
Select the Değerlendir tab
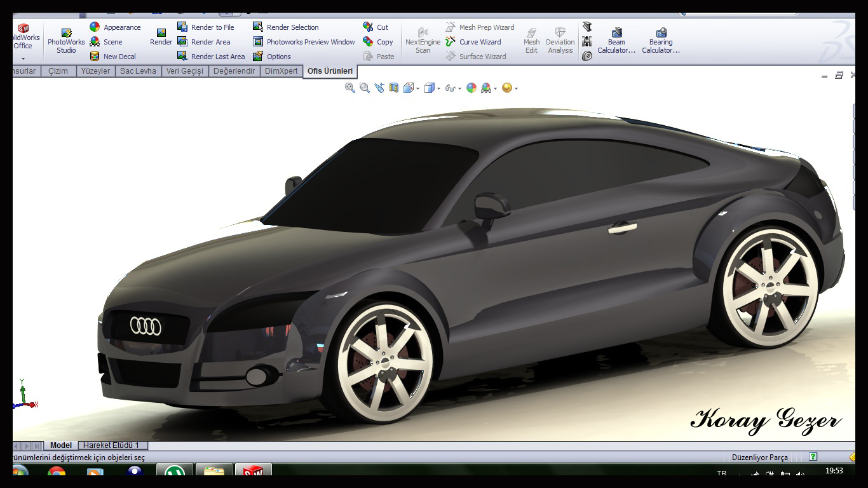(x=234, y=71)
